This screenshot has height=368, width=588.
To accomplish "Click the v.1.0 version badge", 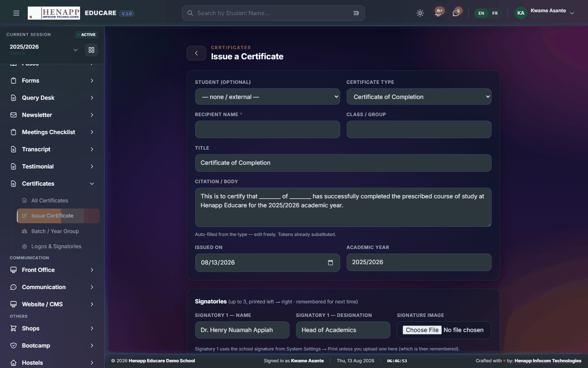I will pos(127,13).
